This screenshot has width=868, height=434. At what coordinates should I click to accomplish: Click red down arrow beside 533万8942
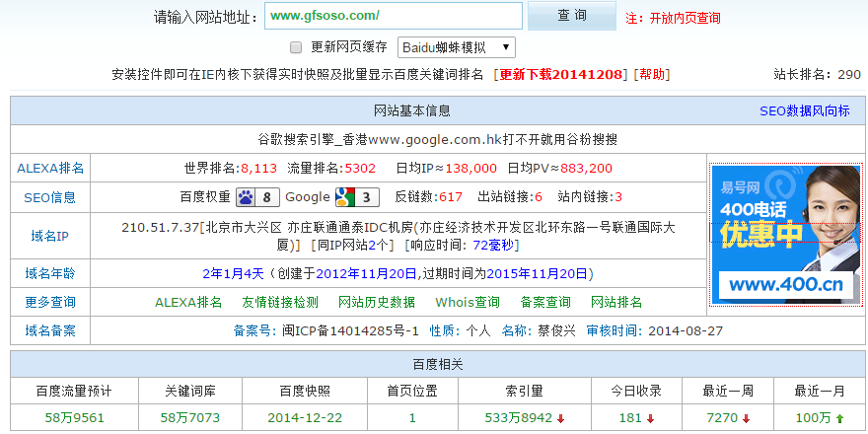pyautogui.click(x=561, y=418)
